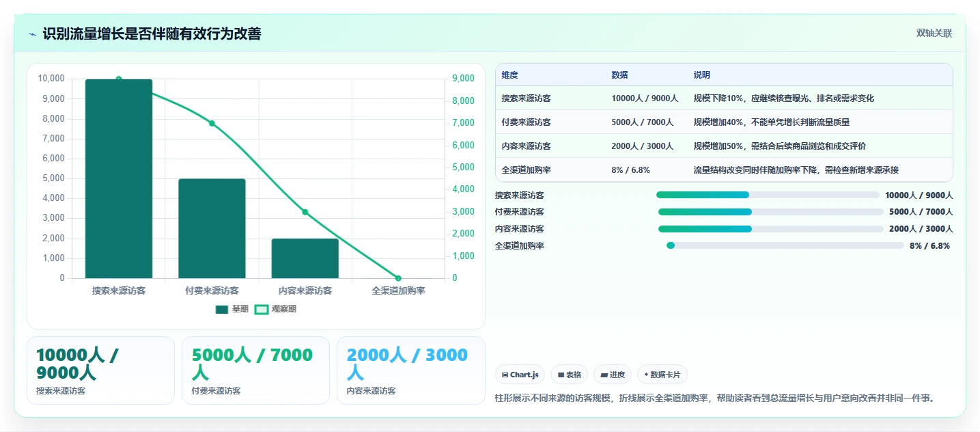Click the lightning icon beside the title
This screenshot has height=432, width=980.
32,34
